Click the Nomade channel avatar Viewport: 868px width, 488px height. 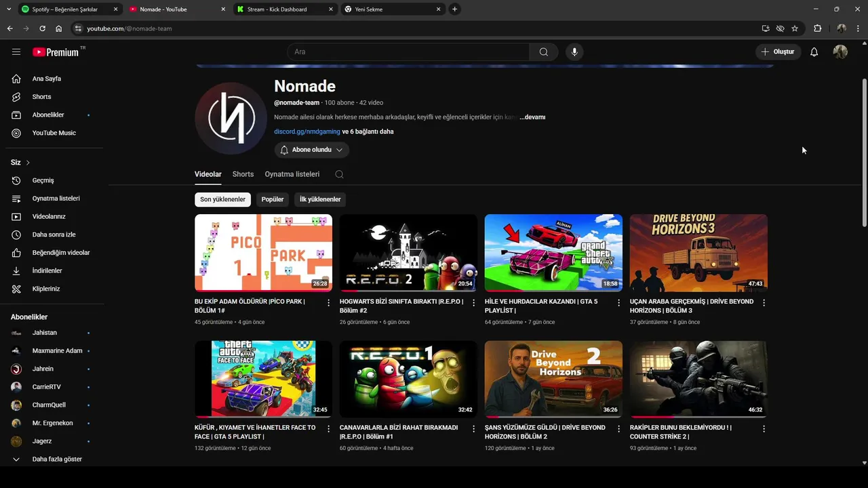click(231, 118)
